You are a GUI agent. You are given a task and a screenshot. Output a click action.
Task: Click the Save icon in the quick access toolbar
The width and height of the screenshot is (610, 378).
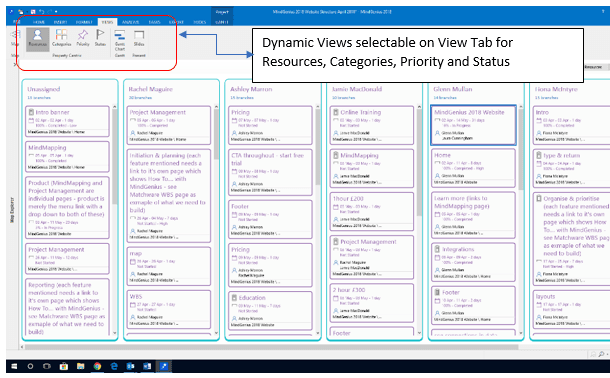click(x=33, y=12)
